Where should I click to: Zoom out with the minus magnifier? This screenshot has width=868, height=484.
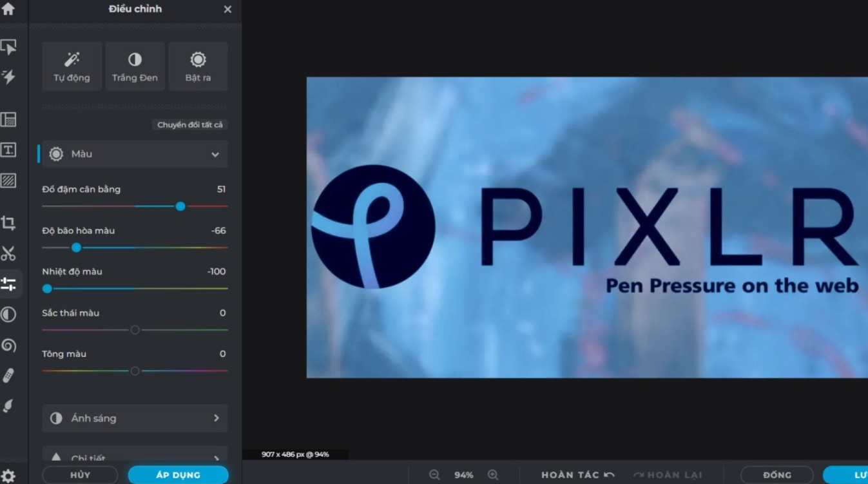[434, 475]
